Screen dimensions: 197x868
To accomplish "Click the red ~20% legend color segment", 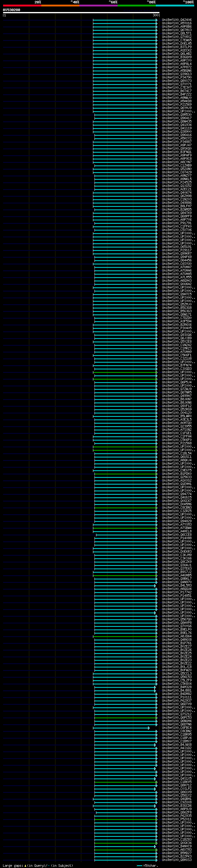I will point(22,6).
